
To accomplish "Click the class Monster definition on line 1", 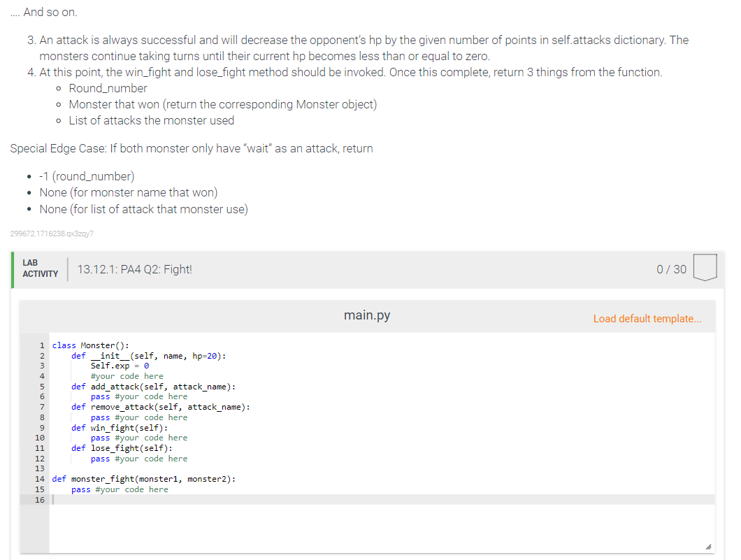I will (91, 345).
